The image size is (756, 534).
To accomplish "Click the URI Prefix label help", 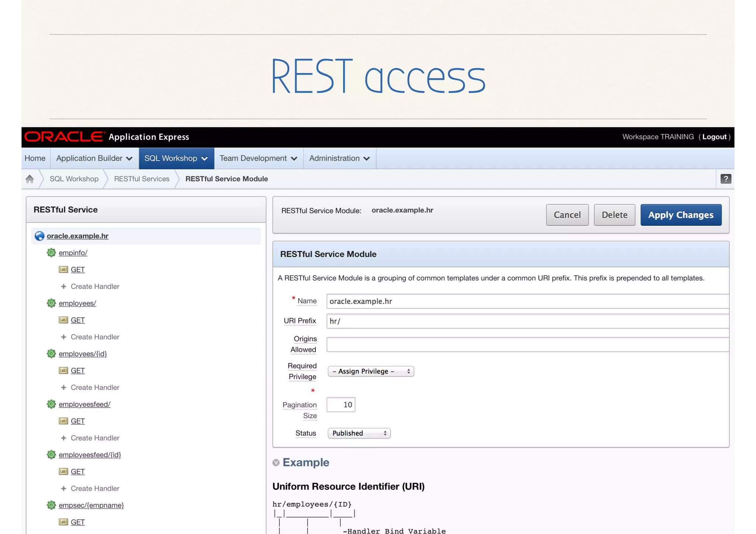I will click(x=300, y=321).
